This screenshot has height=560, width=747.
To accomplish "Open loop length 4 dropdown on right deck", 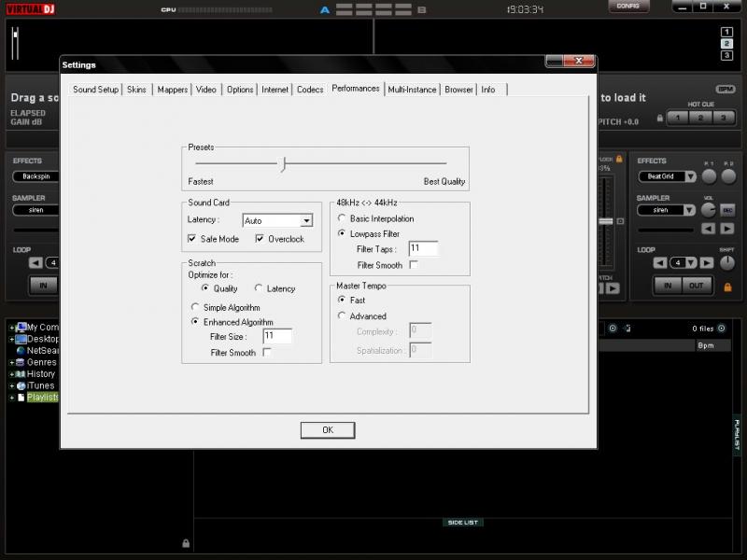I will pyautogui.click(x=691, y=263).
